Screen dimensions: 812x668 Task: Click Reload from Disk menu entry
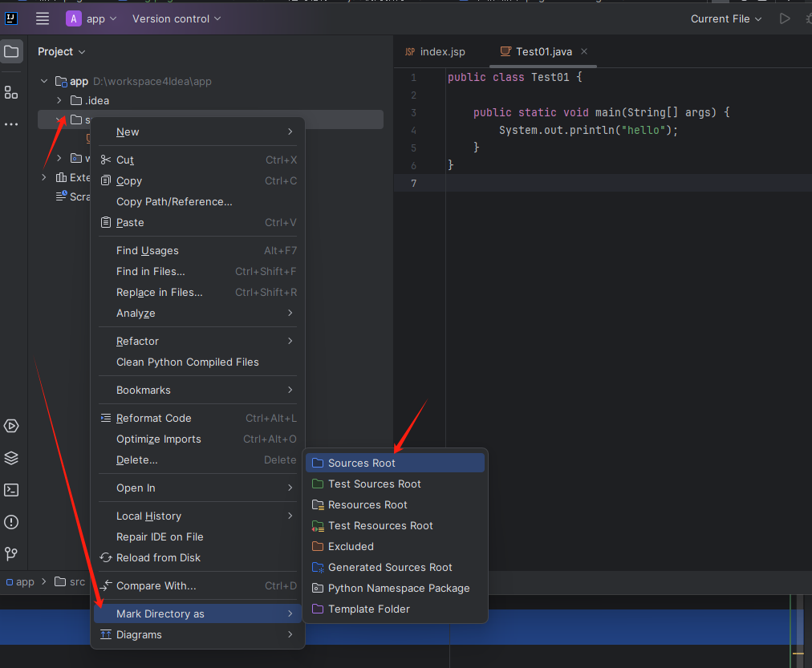pyautogui.click(x=158, y=557)
